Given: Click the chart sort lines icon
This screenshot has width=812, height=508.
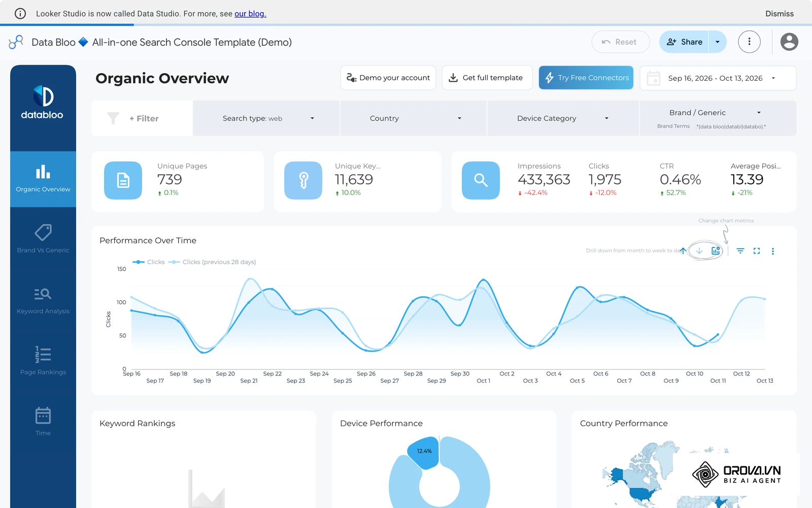Looking at the screenshot, I should click(x=740, y=251).
